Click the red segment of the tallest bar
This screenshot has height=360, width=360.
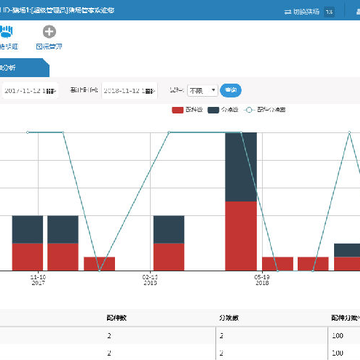(x=241, y=236)
